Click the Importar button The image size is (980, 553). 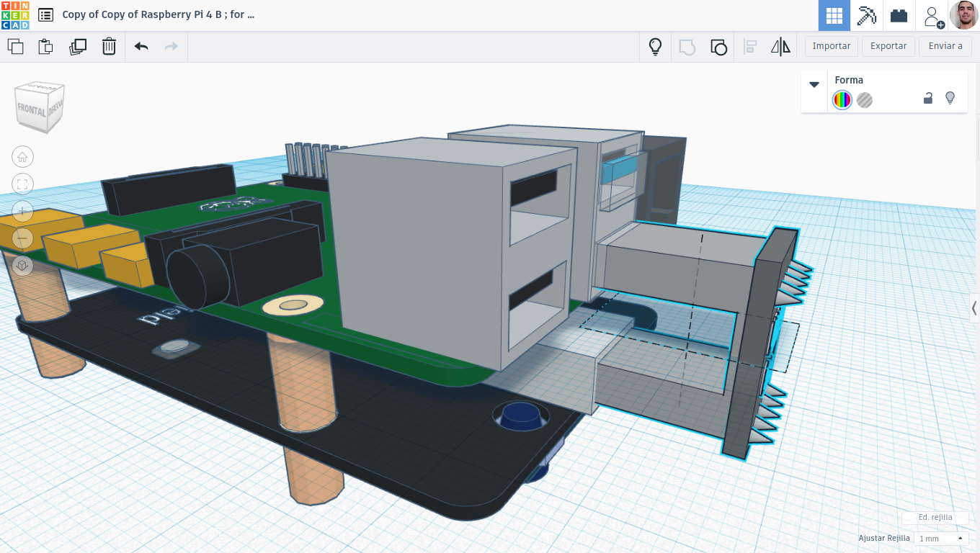832,46
